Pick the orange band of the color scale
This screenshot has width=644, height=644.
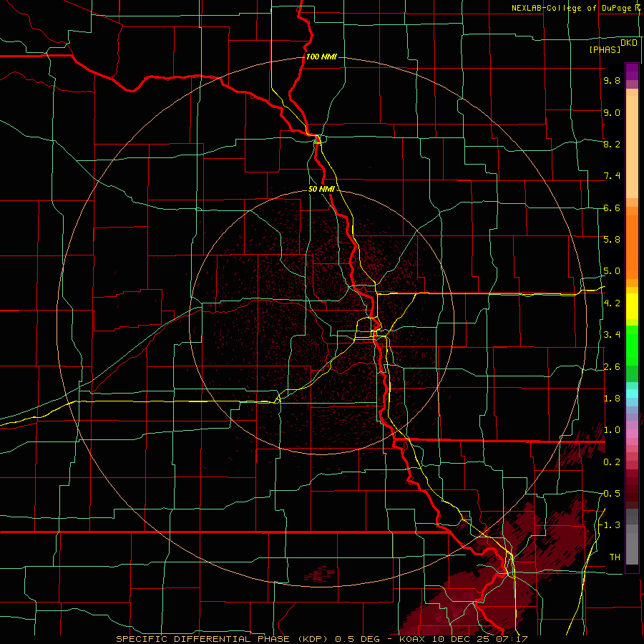(x=632, y=247)
